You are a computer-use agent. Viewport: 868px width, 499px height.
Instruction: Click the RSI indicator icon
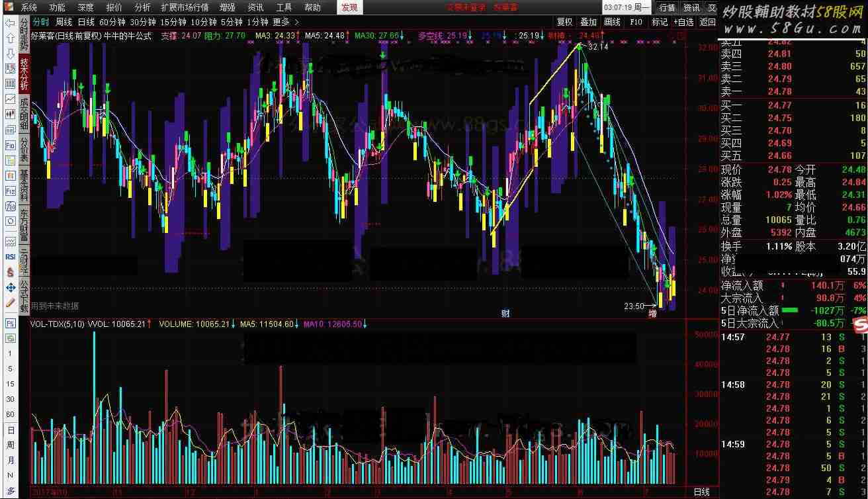tap(11, 257)
